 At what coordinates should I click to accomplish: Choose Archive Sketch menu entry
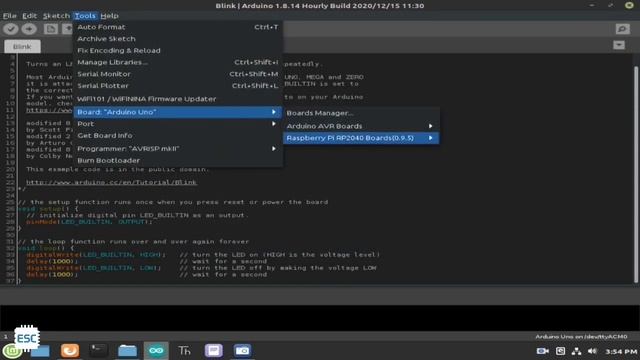pyautogui.click(x=178, y=39)
